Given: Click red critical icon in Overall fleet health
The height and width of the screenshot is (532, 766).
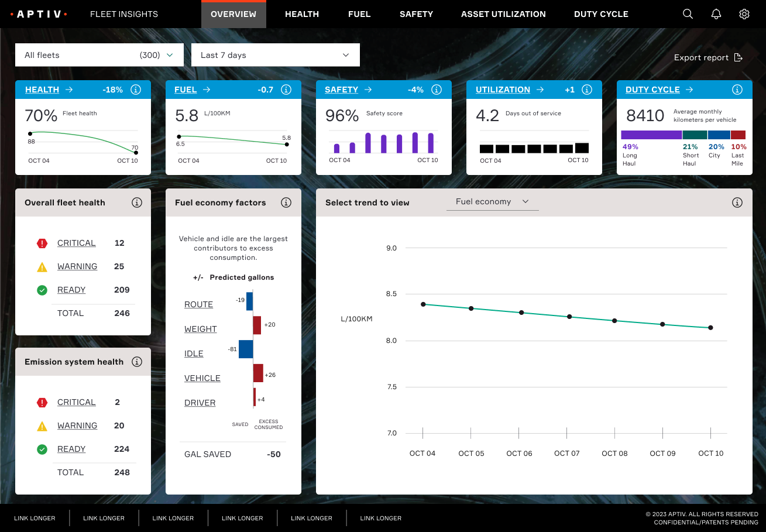Looking at the screenshot, I should point(42,243).
